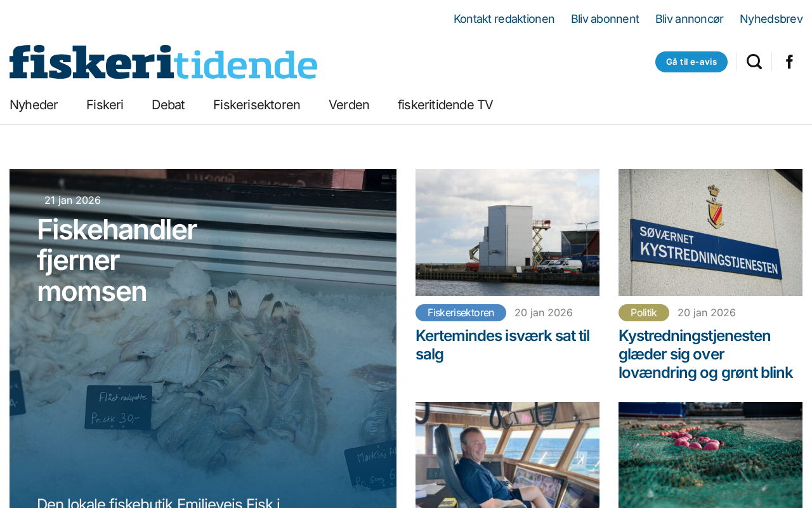
Task: Open Kystredningstjenesten glæder sig article headline
Action: point(705,354)
